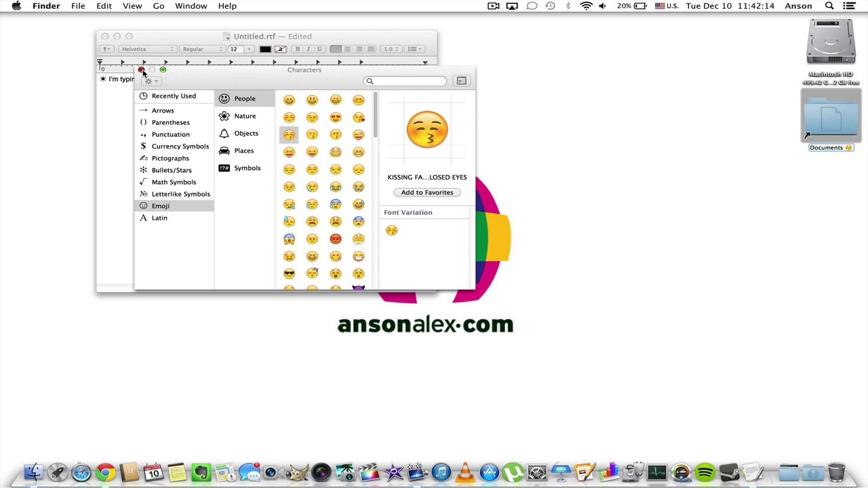Open the File menu

(78, 6)
